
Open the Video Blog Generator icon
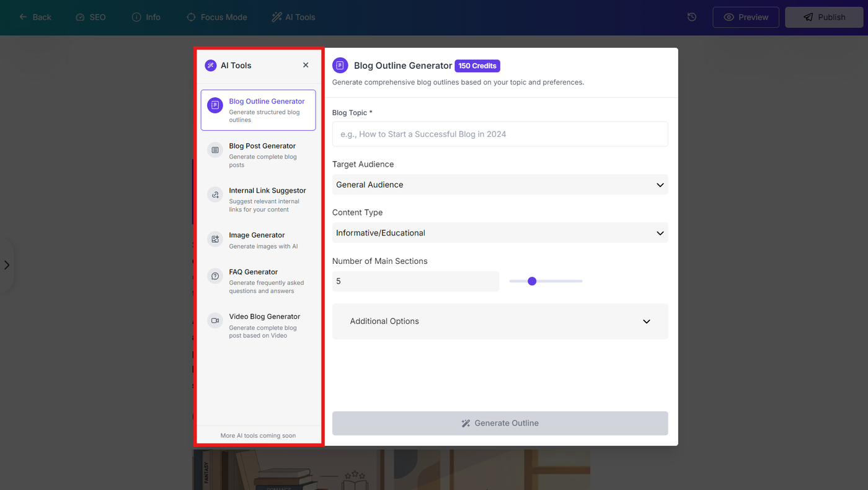click(x=215, y=321)
